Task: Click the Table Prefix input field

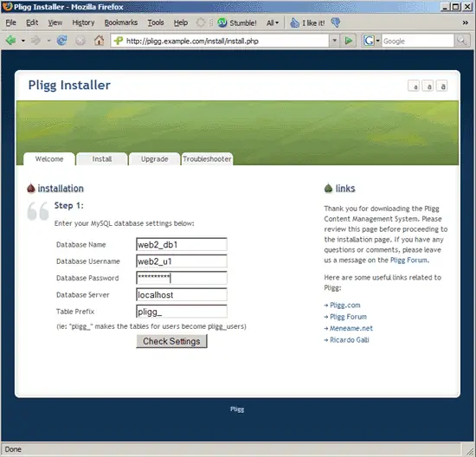Action: (x=182, y=312)
